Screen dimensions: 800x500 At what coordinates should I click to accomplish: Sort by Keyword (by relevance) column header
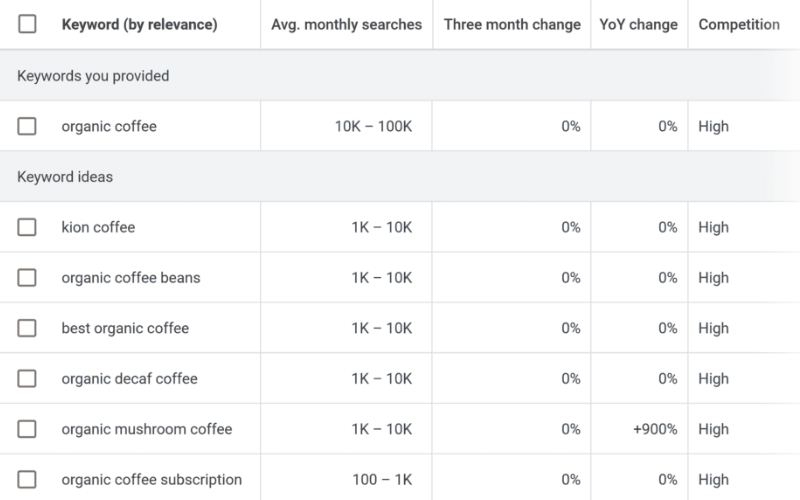(139, 25)
